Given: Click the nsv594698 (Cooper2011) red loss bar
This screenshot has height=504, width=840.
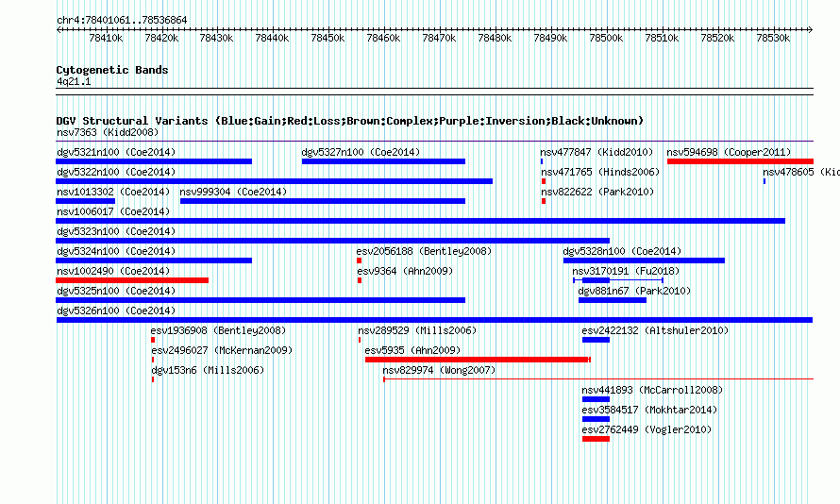Looking at the screenshot, I should pyautogui.click(x=740, y=161).
